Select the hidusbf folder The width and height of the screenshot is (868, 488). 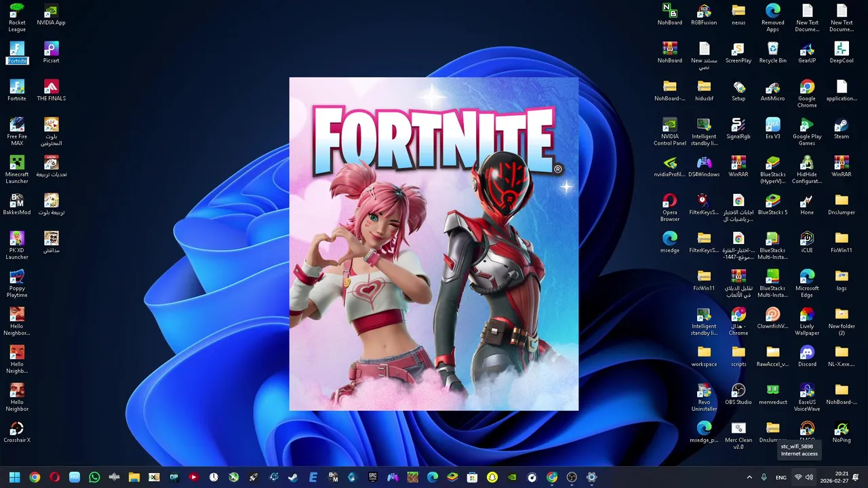[704, 90]
